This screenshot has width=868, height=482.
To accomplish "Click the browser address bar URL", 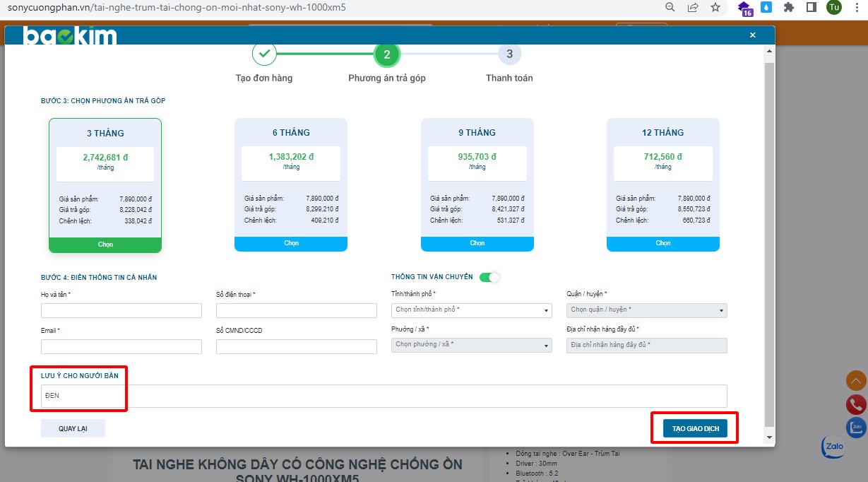I will point(177,8).
